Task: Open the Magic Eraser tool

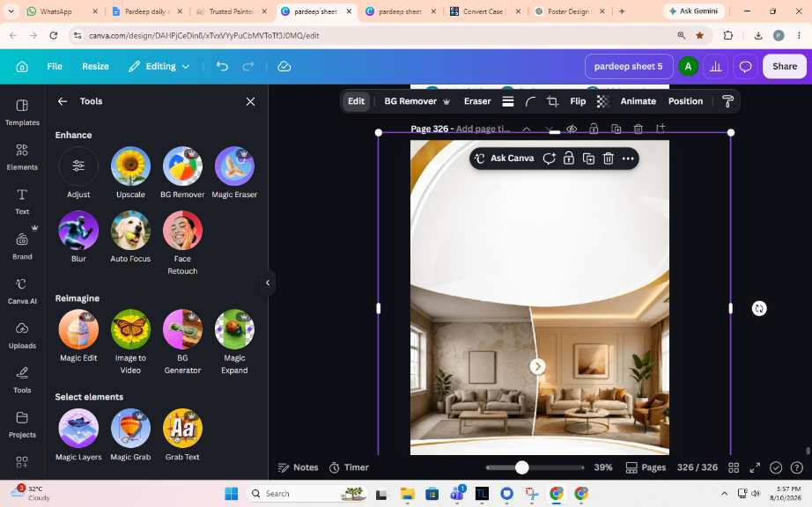Action: click(234, 173)
